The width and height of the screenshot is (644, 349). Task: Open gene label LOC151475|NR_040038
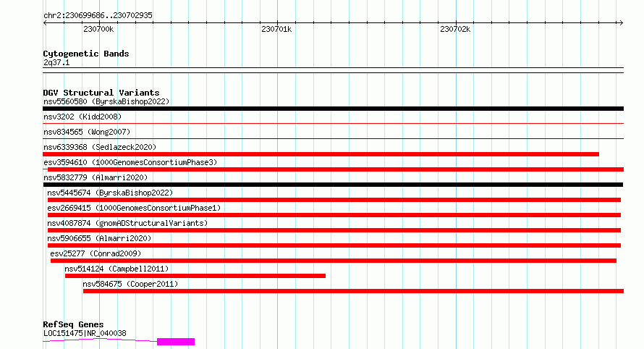[85, 333]
